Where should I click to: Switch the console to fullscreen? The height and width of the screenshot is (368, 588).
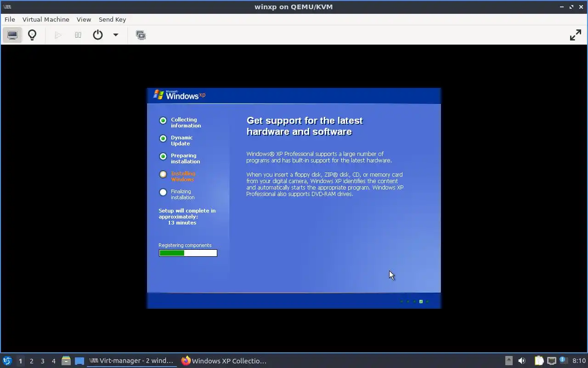[576, 35]
